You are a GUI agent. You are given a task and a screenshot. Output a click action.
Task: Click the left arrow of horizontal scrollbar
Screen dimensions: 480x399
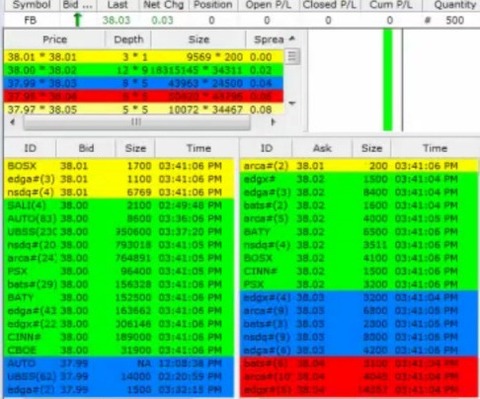click(12, 122)
